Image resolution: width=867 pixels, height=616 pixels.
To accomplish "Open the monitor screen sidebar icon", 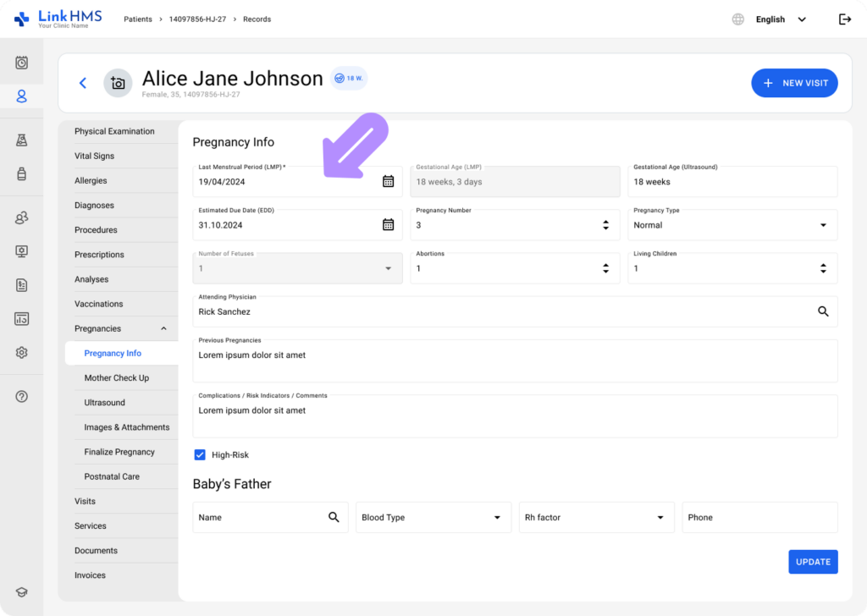I will tap(21, 251).
